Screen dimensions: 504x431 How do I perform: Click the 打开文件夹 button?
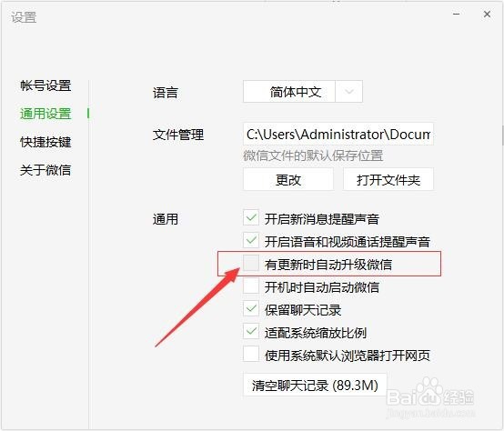[x=388, y=179]
